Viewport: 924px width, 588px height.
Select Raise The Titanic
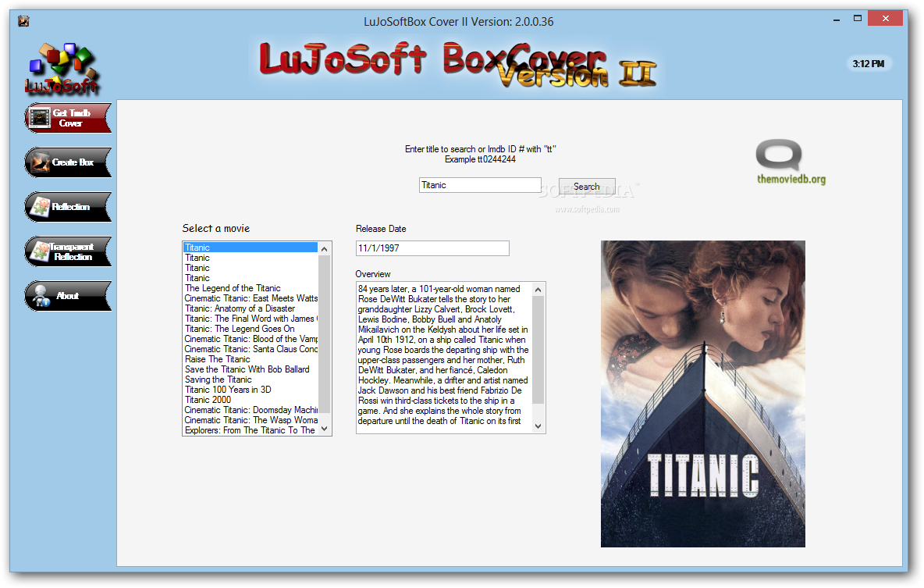[x=251, y=359]
